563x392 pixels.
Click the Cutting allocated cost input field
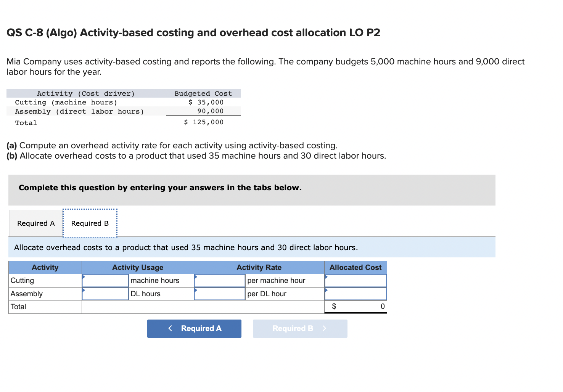pos(355,280)
